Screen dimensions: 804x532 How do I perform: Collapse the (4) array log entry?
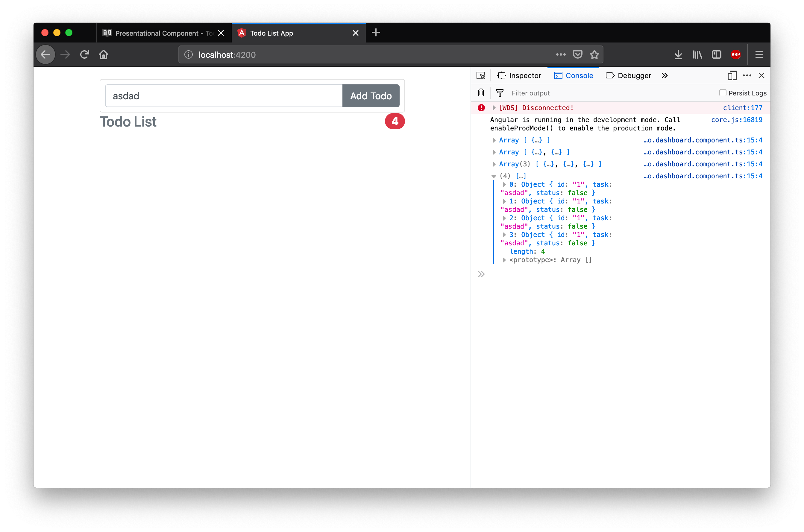pyautogui.click(x=494, y=176)
